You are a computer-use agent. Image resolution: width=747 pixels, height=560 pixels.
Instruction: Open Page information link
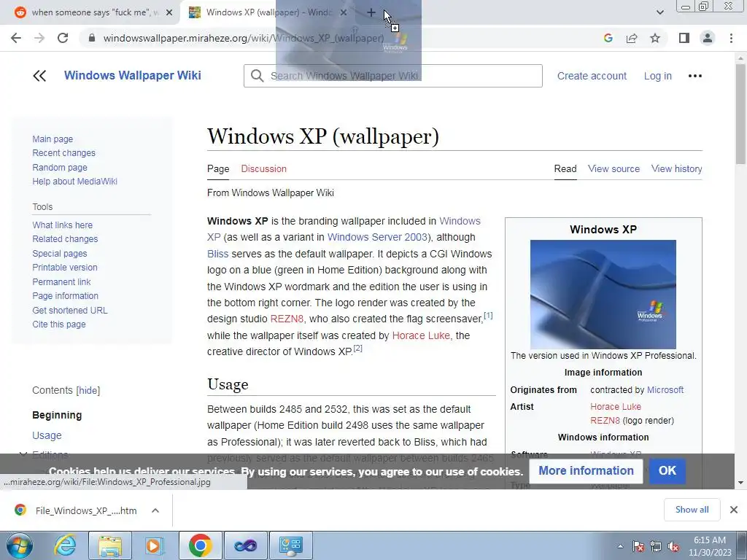click(x=65, y=296)
